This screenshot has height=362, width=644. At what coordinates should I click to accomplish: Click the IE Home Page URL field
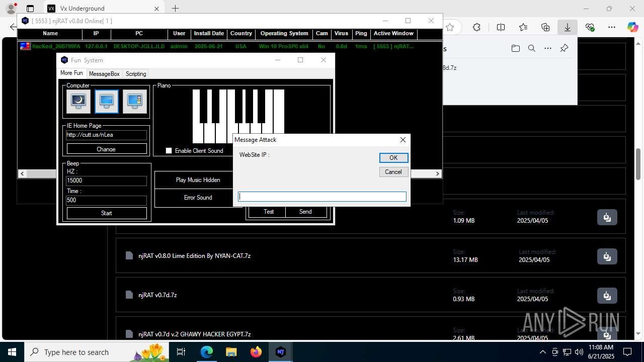click(106, 135)
